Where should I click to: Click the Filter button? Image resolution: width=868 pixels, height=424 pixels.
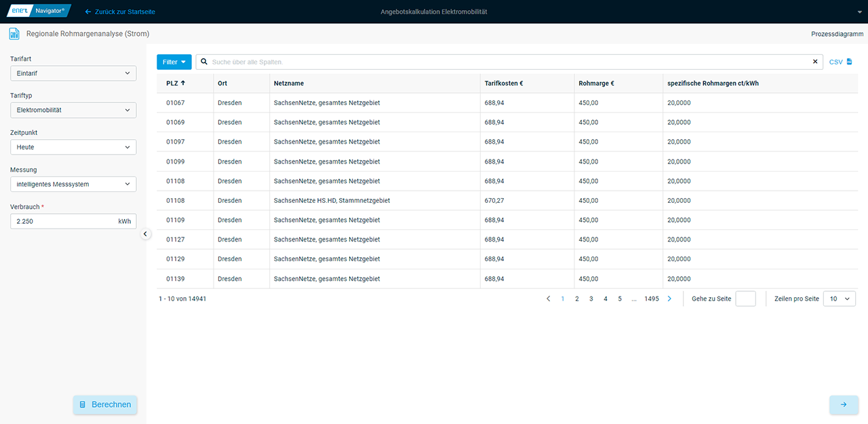pos(174,62)
